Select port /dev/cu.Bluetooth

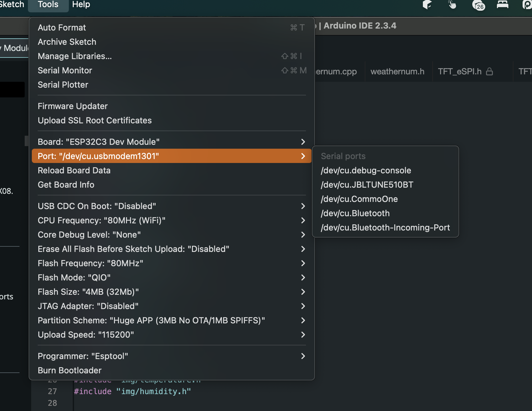[386, 213]
